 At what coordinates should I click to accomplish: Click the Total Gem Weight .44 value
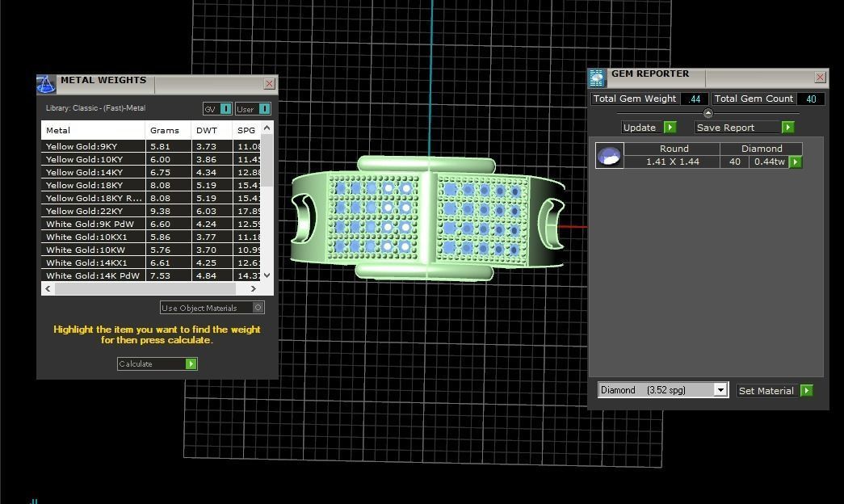point(695,99)
